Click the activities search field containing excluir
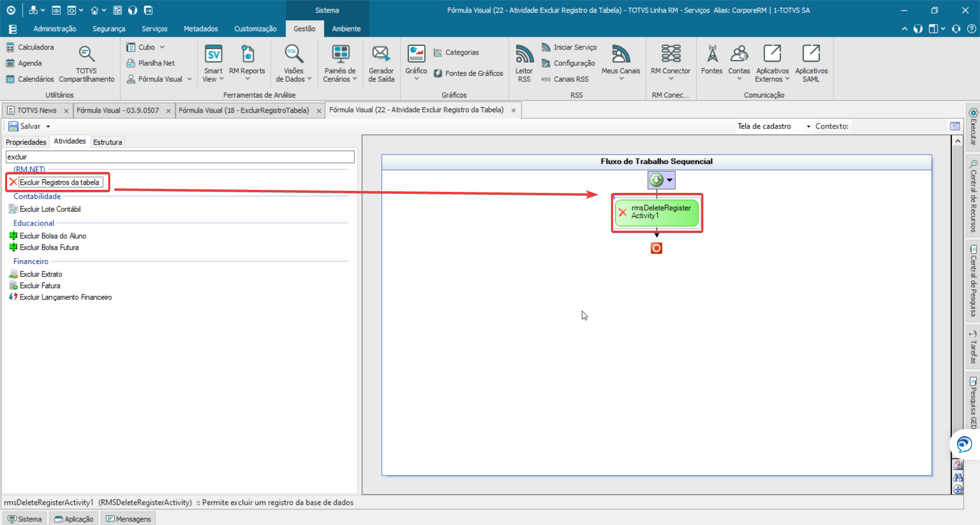Viewport: 980px width, 525px height. [x=180, y=157]
